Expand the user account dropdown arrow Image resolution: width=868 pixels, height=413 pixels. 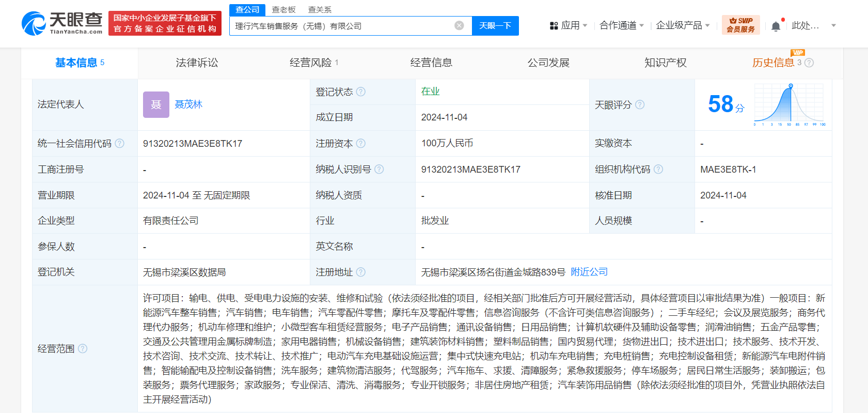(833, 25)
